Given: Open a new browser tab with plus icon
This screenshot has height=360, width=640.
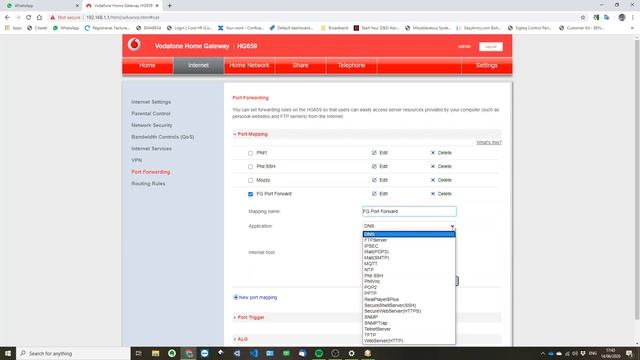Looking at the screenshot, I should coord(169,6).
